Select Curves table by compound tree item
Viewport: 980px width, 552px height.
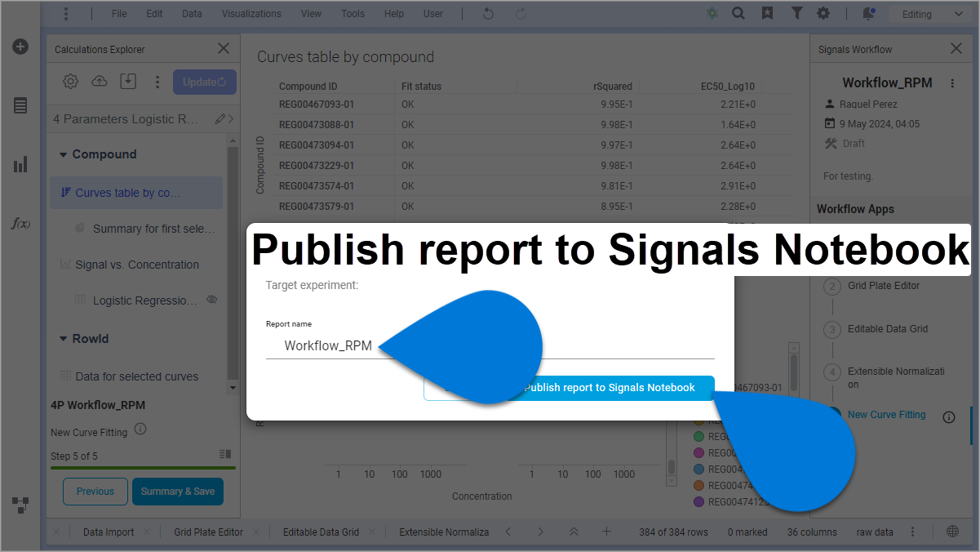pos(135,193)
